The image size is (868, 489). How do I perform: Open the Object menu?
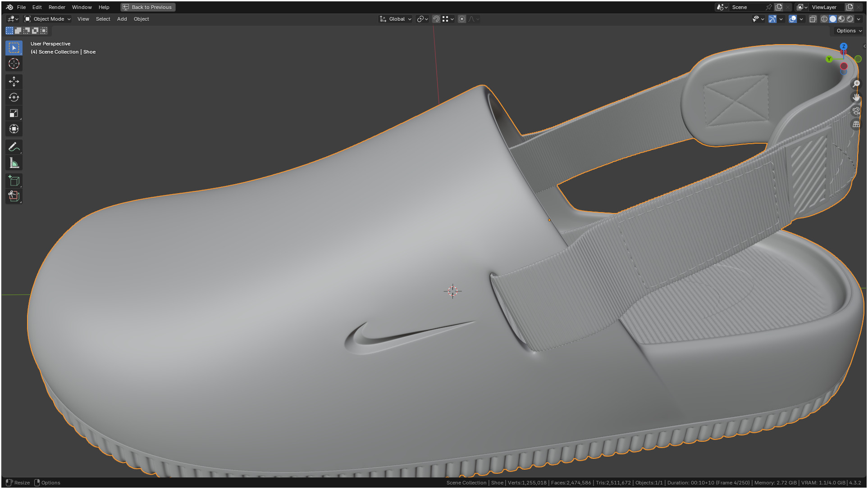tap(141, 19)
